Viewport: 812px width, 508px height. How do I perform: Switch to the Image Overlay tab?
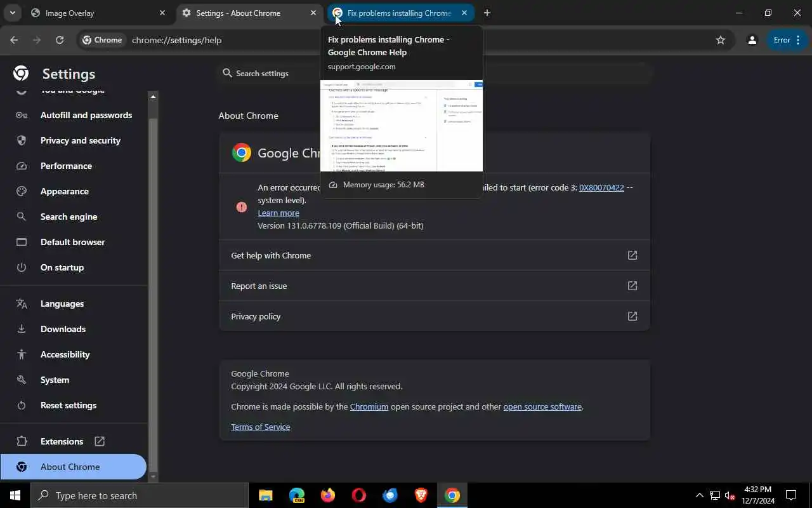coord(98,13)
